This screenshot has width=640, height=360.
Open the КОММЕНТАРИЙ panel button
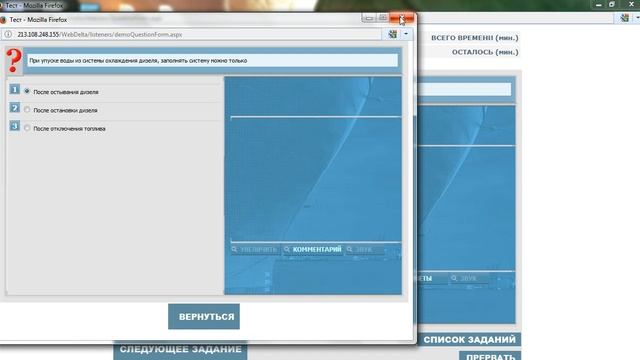click(313, 249)
